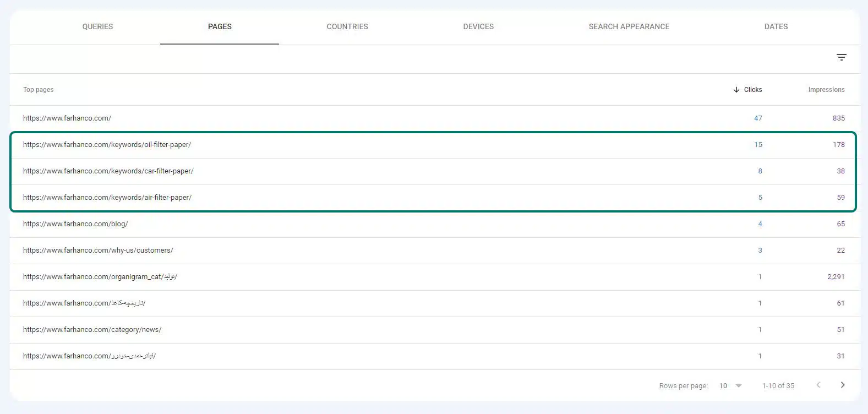Select the oil-filter-paper page row
Viewport: 868px width, 414px height.
point(107,145)
